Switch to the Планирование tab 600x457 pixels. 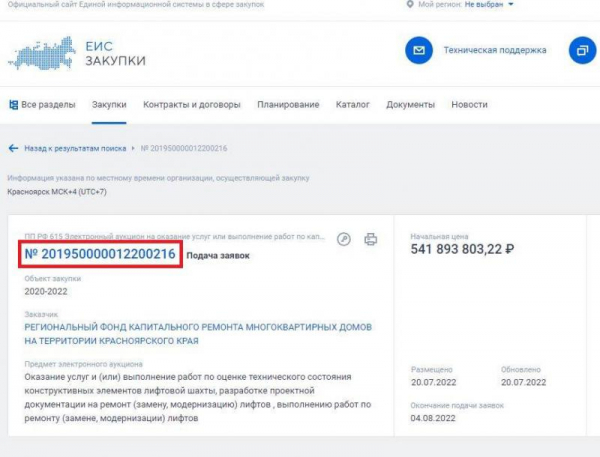[288, 105]
